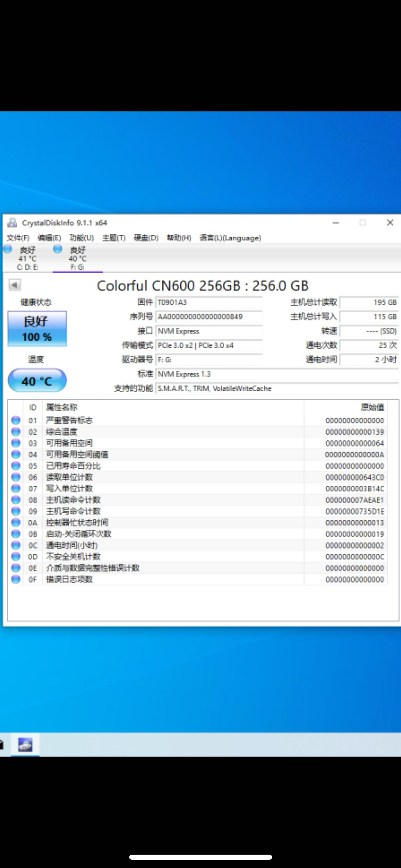Select the 综合温度 attribute name

(62, 432)
